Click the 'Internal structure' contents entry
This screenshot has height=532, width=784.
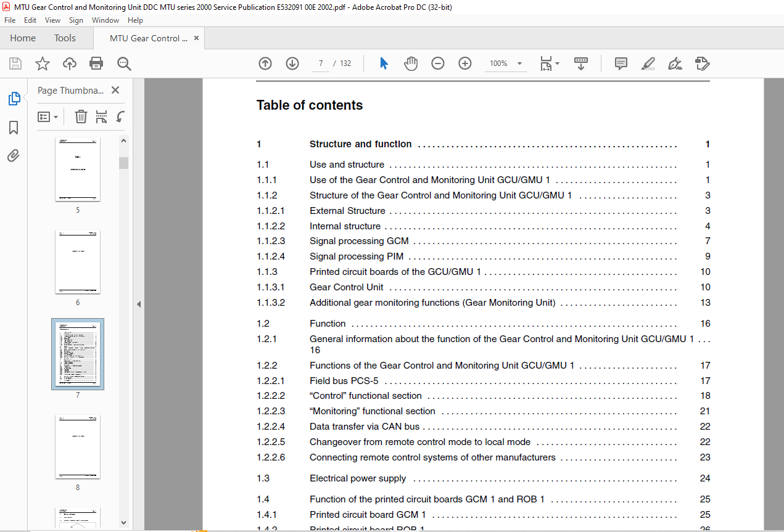click(x=345, y=226)
